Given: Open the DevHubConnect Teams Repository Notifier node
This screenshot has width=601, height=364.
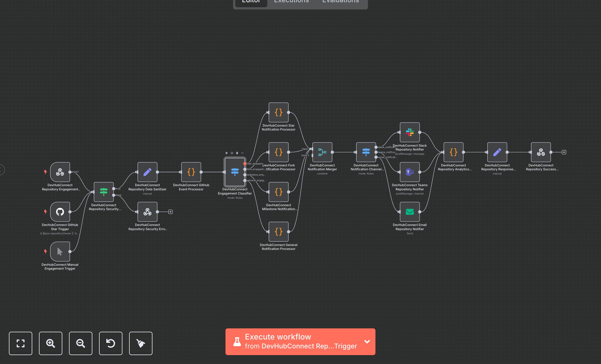Looking at the screenshot, I should coord(410,172).
